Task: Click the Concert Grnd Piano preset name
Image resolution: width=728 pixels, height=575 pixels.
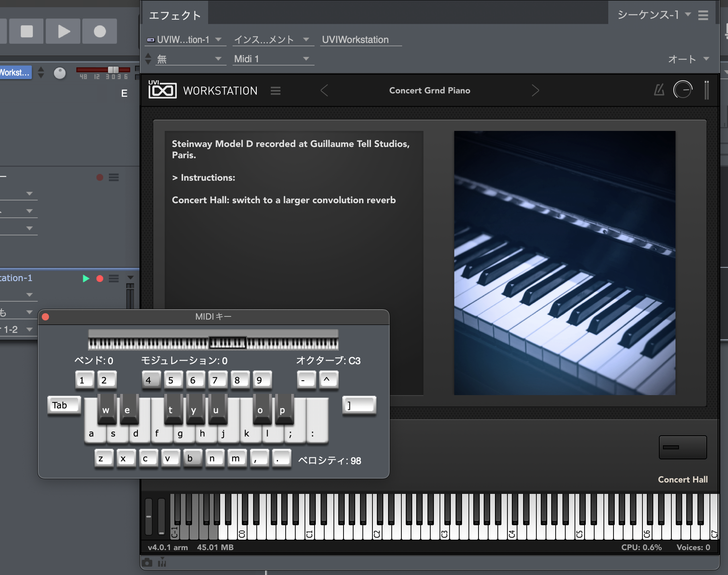Action: tap(429, 90)
